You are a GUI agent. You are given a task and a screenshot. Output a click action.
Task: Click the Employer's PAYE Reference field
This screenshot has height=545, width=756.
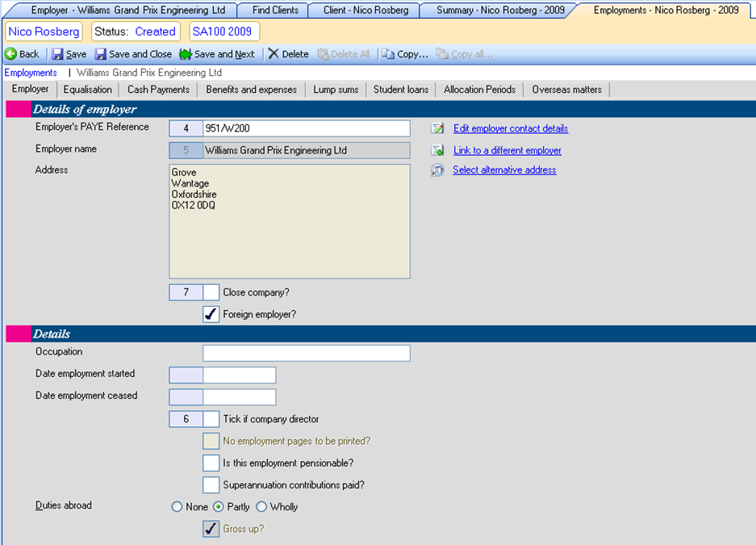click(307, 128)
